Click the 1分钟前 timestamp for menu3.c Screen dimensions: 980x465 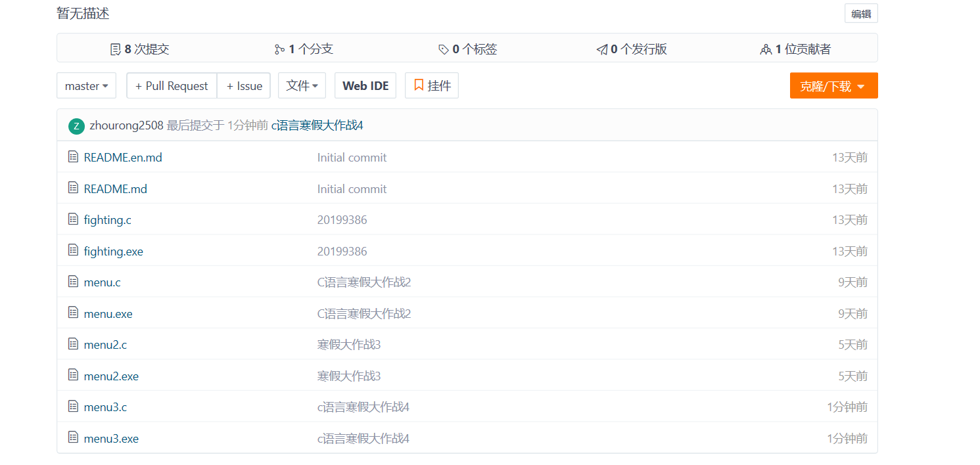(x=847, y=407)
